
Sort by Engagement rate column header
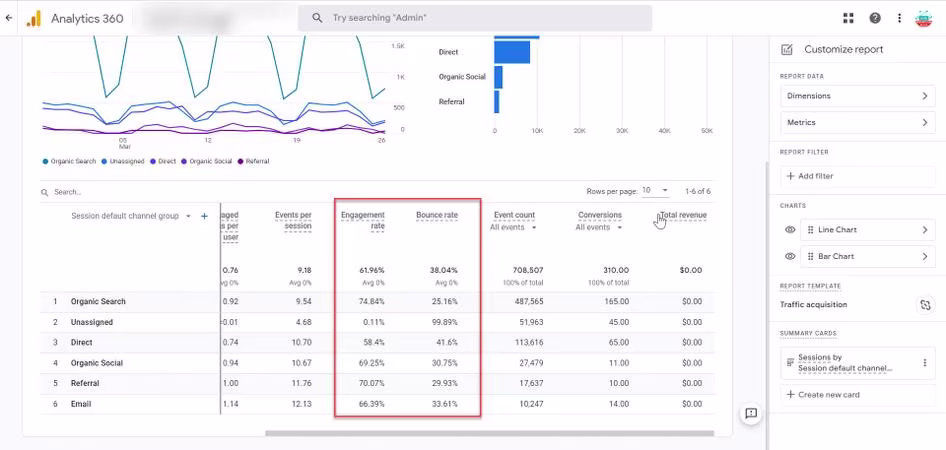(363, 221)
